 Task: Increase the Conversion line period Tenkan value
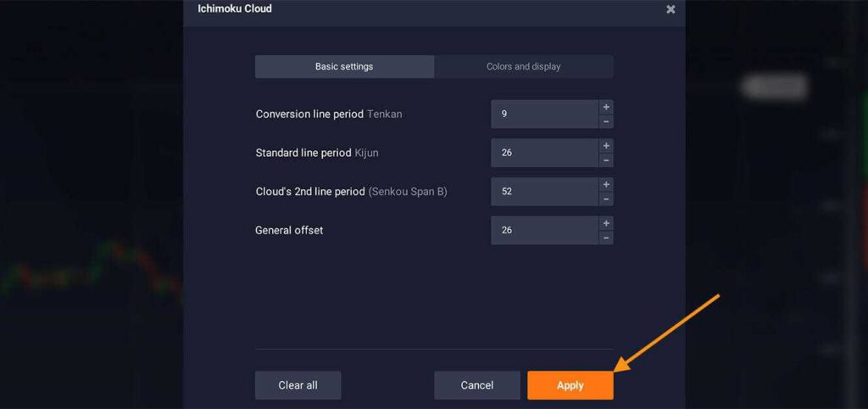coord(606,107)
